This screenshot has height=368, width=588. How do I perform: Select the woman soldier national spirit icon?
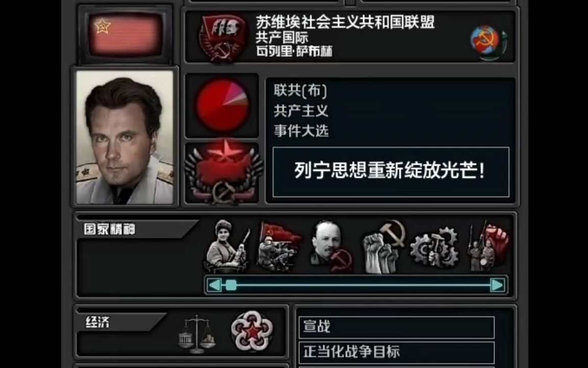(x=227, y=245)
